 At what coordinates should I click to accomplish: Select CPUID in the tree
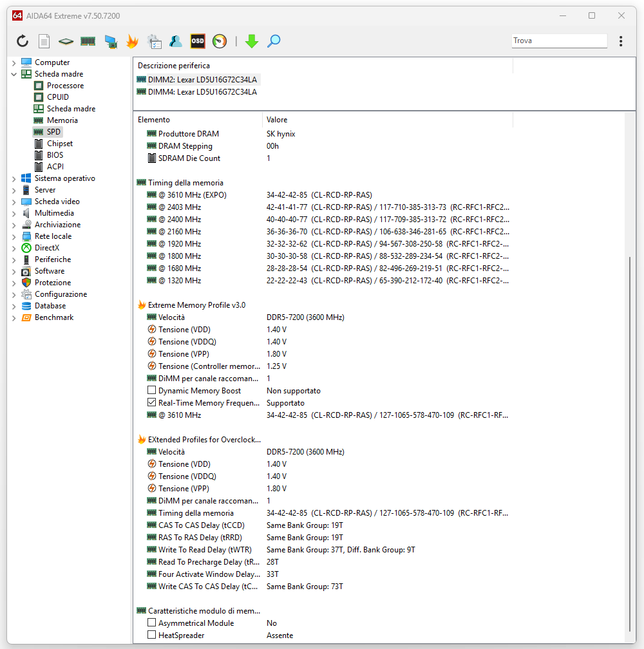click(57, 97)
